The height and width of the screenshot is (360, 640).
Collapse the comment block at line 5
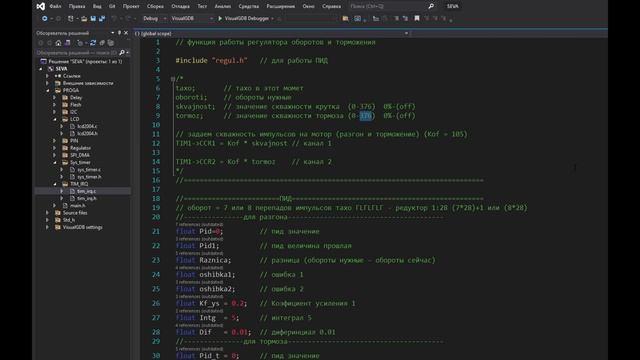click(x=173, y=78)
